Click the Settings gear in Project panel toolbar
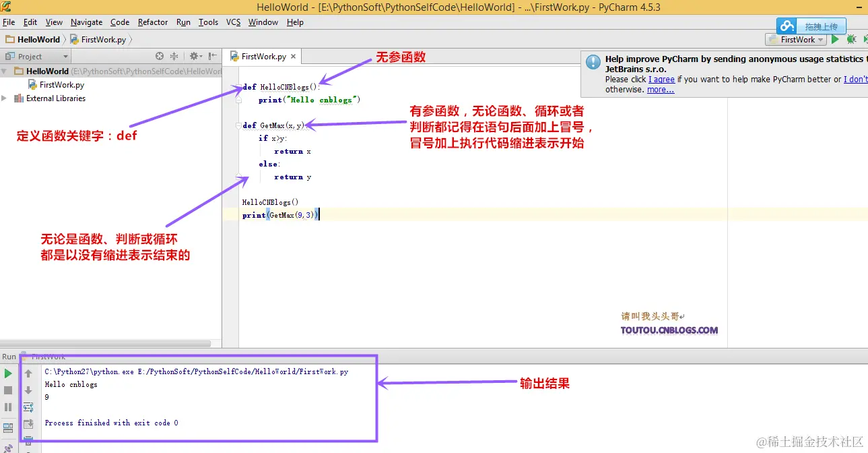 pos(194,56)
